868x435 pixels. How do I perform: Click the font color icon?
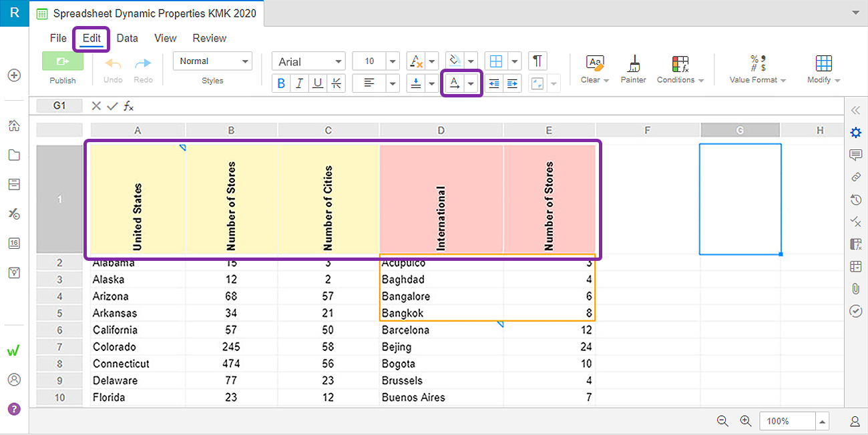point(416,61)
